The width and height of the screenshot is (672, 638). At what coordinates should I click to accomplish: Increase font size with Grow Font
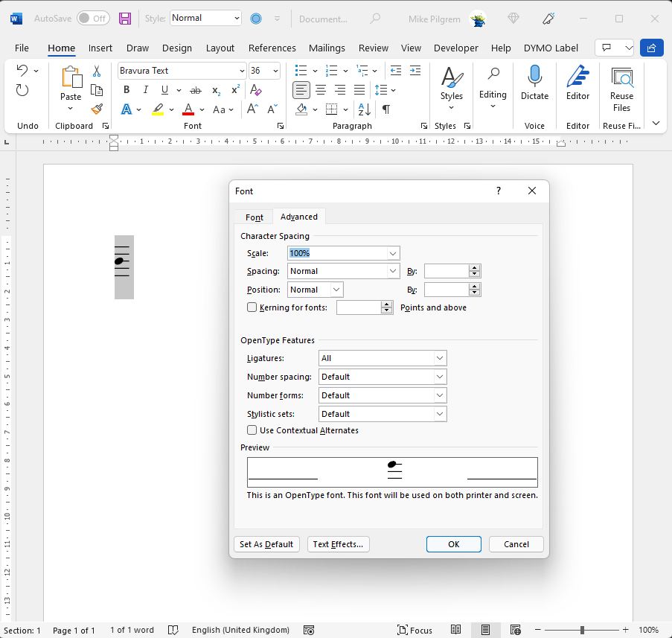(252, 109)
